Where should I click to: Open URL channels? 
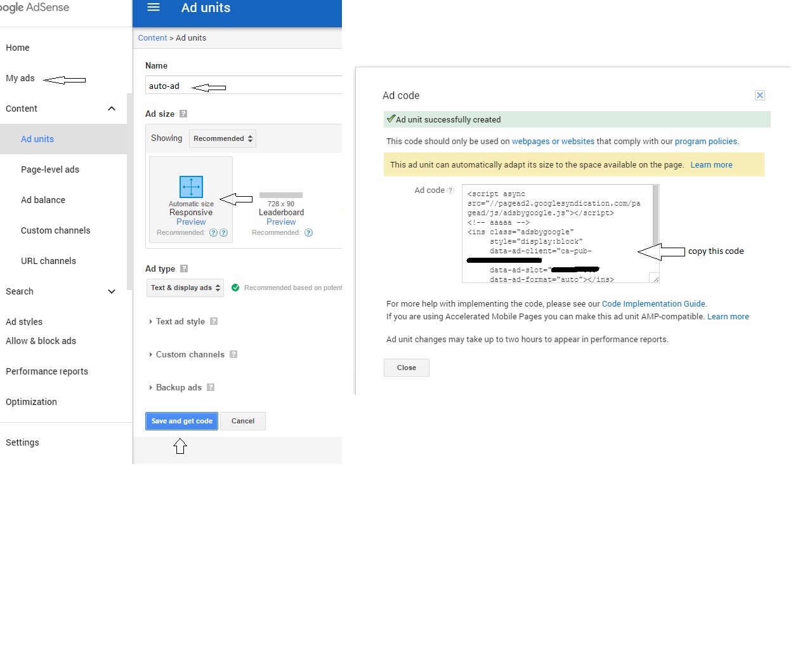click(48, 261)
